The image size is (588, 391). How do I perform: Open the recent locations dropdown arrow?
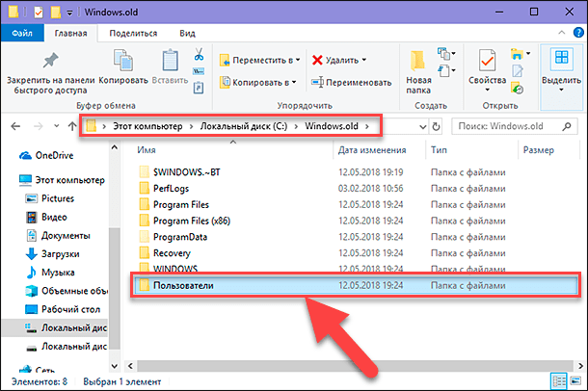click(x=56, y=126)
